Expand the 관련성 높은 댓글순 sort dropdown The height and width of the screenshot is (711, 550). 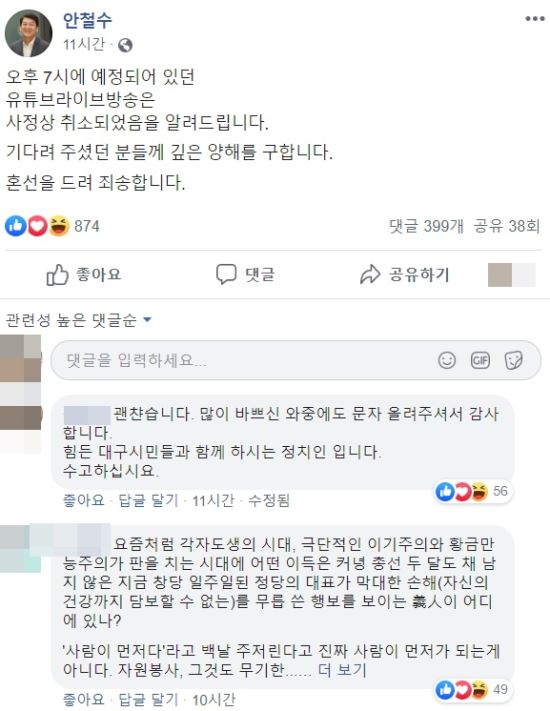tap(78, 320)
